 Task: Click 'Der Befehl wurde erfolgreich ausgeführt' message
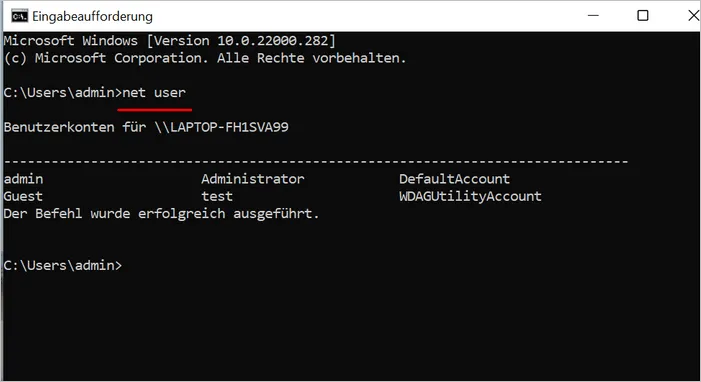pos(161,214)
